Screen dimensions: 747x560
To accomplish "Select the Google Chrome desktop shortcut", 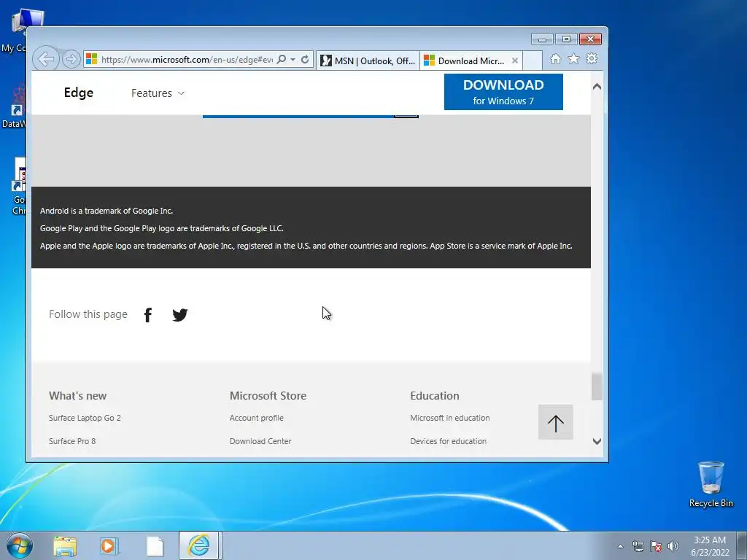I will (19, 187).
